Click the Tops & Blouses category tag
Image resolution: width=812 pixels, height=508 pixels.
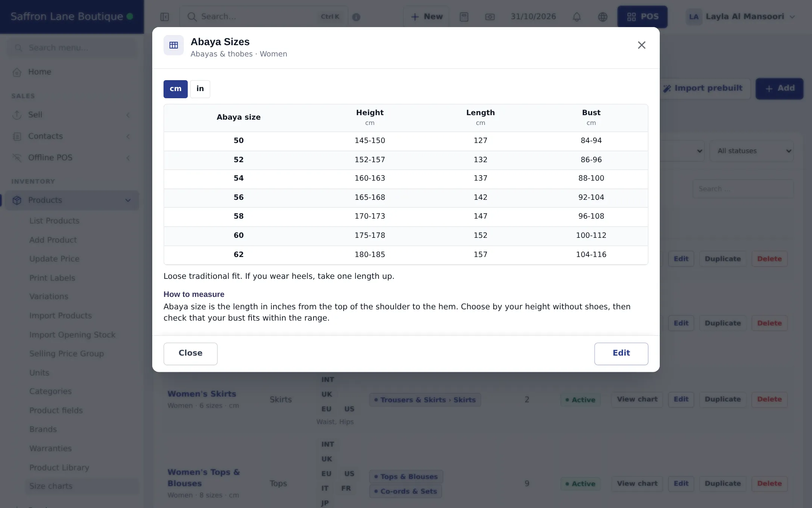[406, 477]
